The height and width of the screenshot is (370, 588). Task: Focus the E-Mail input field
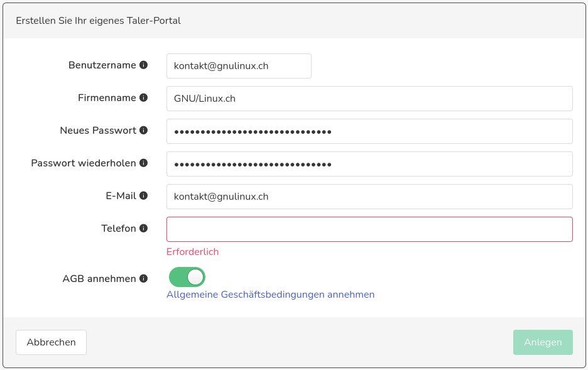369,197
